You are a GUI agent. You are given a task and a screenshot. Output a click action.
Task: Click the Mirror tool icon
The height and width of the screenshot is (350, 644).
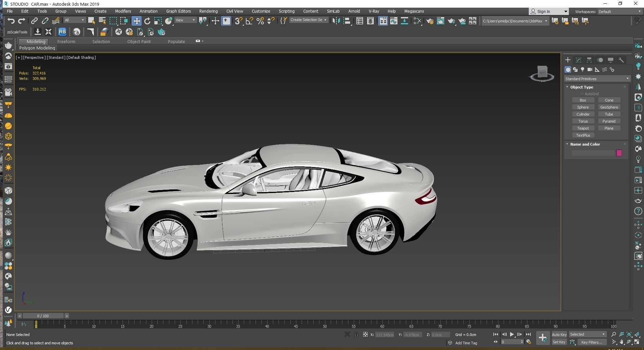tap(336, 21)
